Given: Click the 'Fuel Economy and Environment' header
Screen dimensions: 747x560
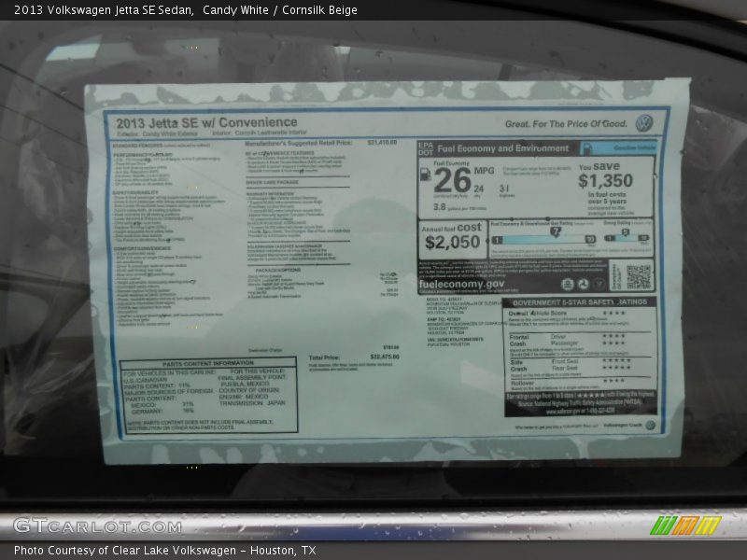Looking at the screenshot, I should [x=502, y=148].
